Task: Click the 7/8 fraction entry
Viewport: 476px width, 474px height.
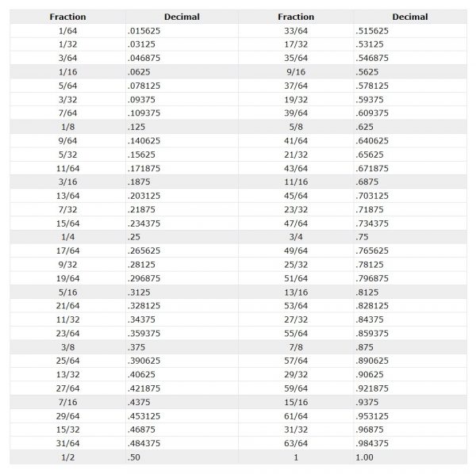Action: [296, 346]
